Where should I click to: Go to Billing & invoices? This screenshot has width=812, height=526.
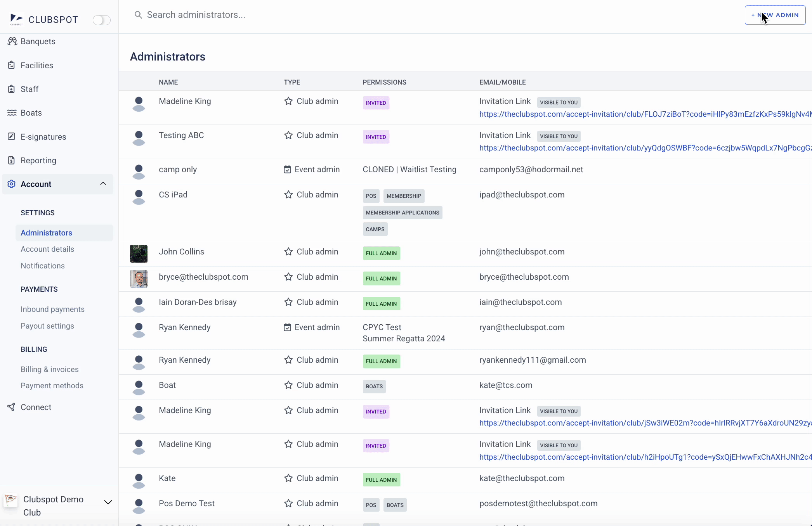[50, 369]
